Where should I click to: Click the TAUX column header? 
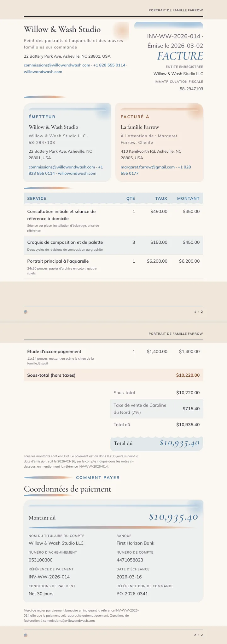coord(161,198)
